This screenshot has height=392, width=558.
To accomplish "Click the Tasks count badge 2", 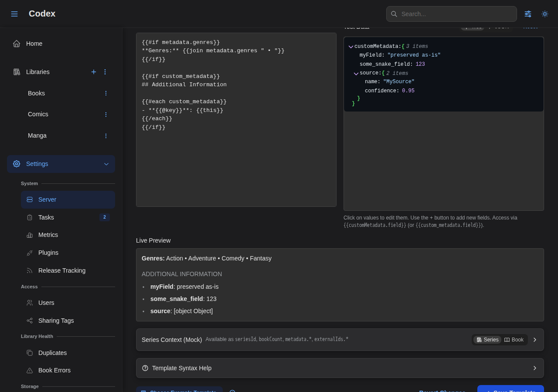I will (x=105, y=217).
